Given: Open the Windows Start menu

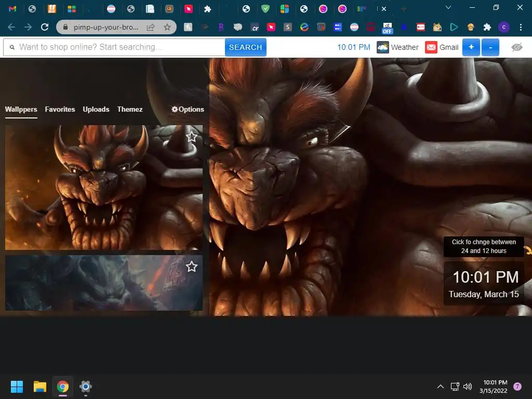Looking at the screenshot, I should [x=17, y=387].
